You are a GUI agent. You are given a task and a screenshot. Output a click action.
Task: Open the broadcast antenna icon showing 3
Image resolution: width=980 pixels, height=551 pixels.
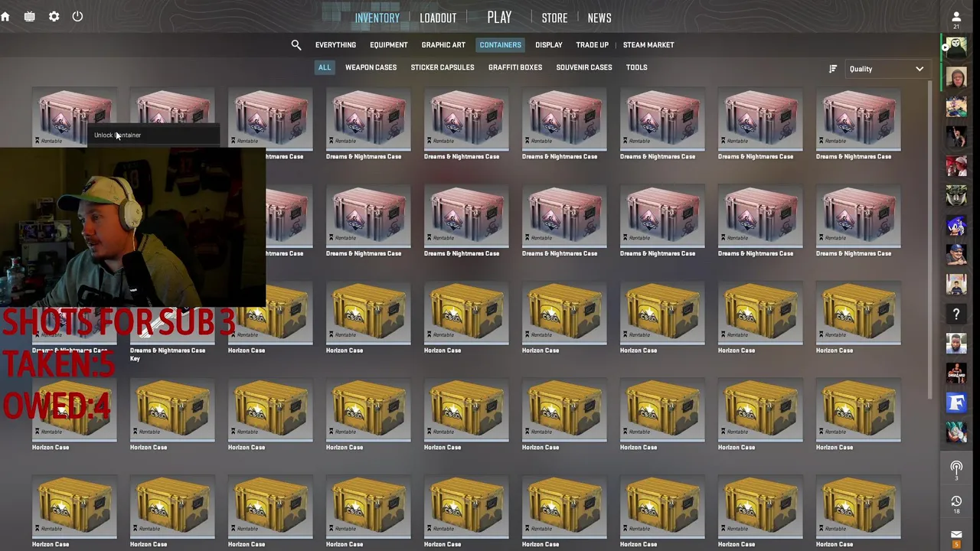click(956, 469)
